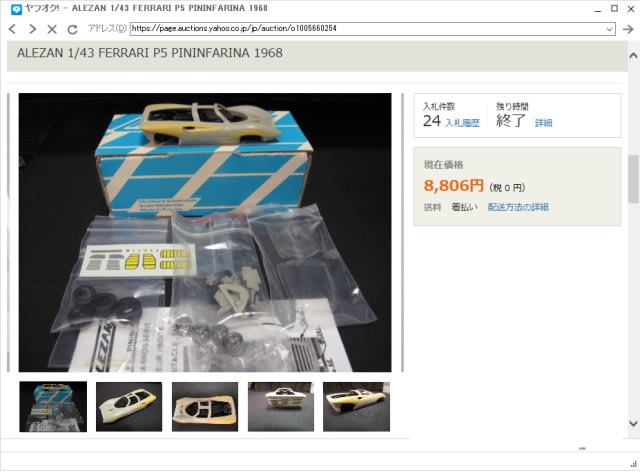
Task: Click the go arrow beside address bar
Action: pos(628,29)
